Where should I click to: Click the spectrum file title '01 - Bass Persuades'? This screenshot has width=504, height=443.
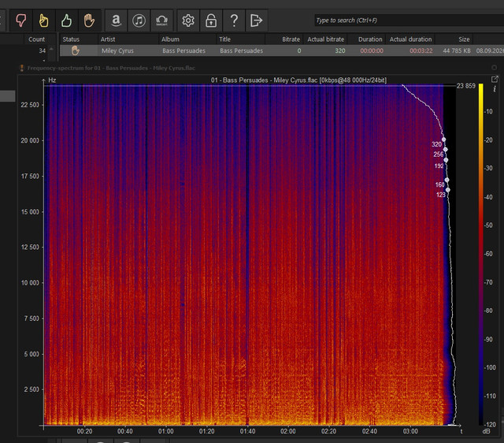(298, 80)
